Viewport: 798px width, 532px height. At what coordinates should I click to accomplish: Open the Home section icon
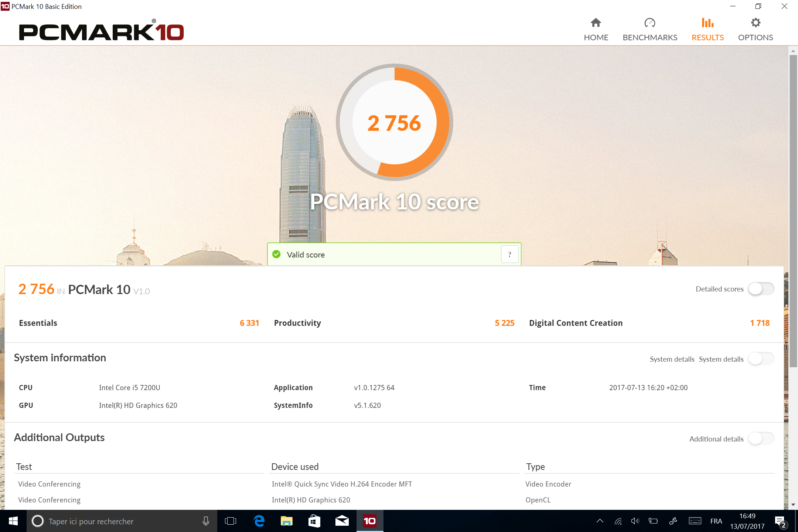(596, 23)
